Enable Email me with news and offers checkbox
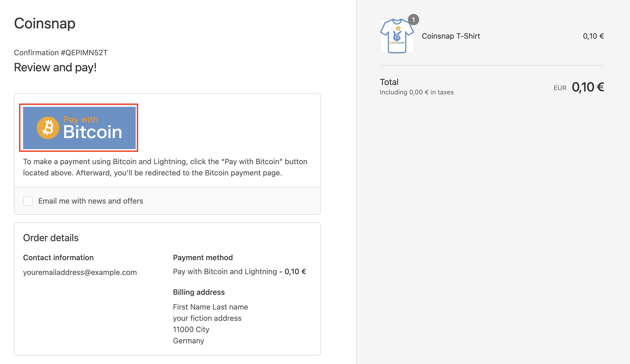Image resolution: width=630 pixels, height=364 pixels. point(28,201)
